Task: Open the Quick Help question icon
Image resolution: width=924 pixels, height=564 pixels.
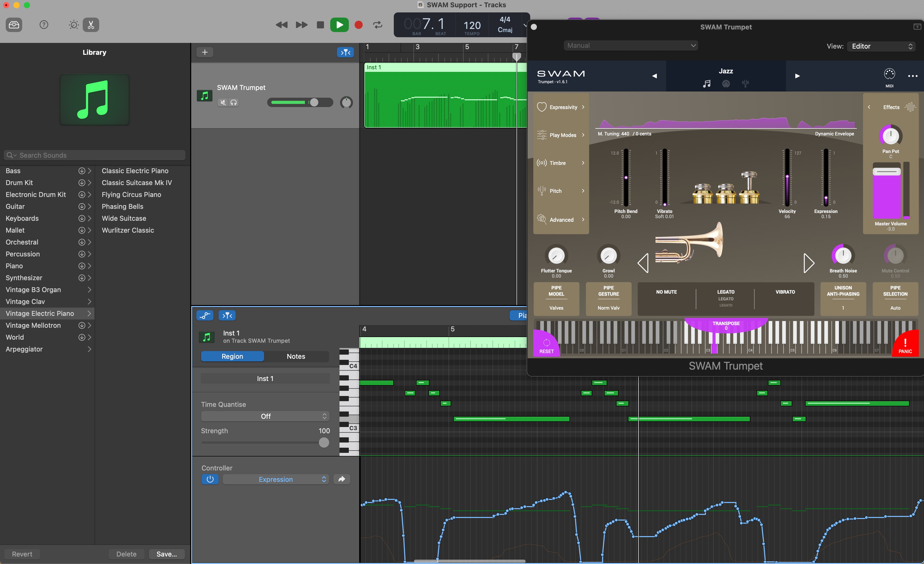Action: (44, 25)
